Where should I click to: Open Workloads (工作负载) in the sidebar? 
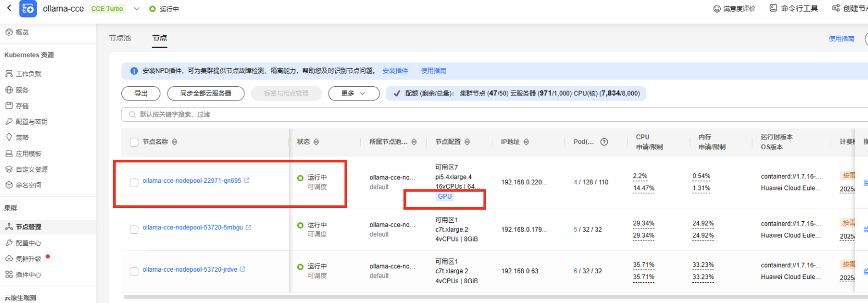tap(23, 74)
